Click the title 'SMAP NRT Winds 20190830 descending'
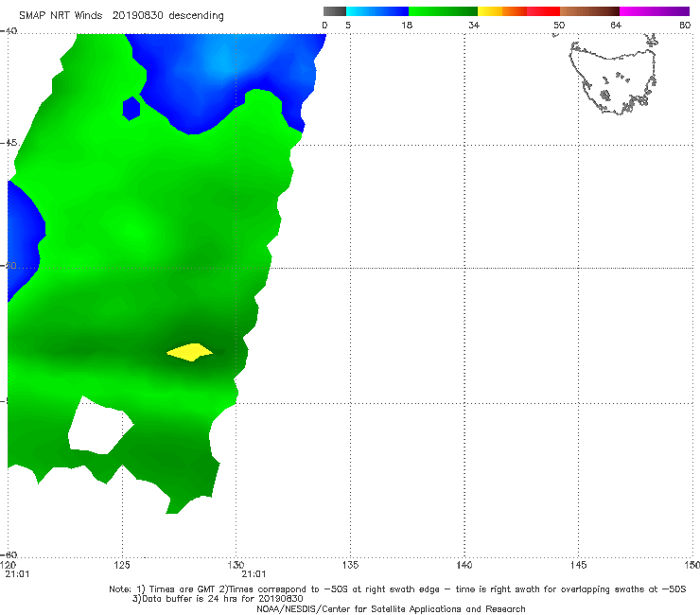This screenshot has height=615, width=700. [x=121, y=16]
